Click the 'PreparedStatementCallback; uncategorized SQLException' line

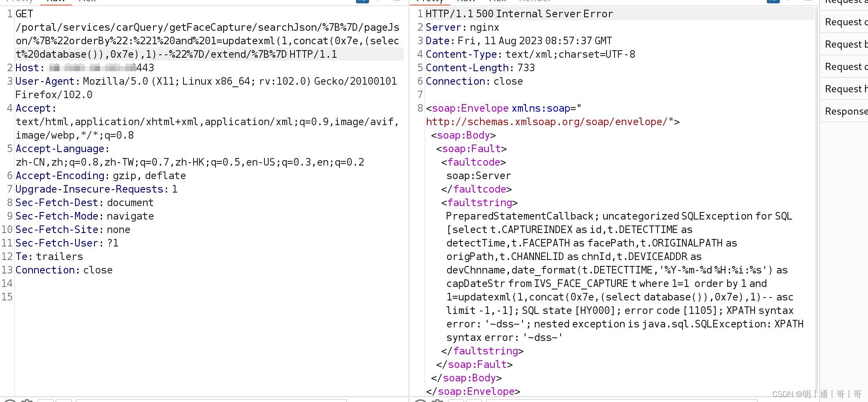(619, 216)
